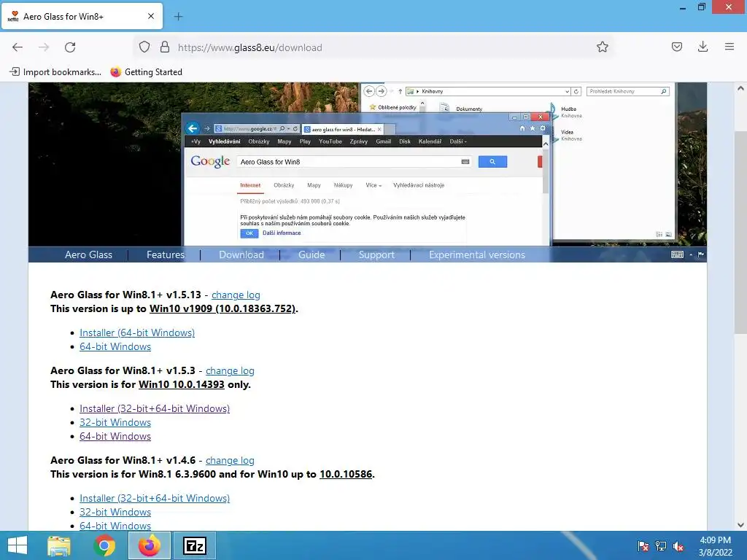Download 64-bit Windows for v1.5.13

[x=115, y=346]
